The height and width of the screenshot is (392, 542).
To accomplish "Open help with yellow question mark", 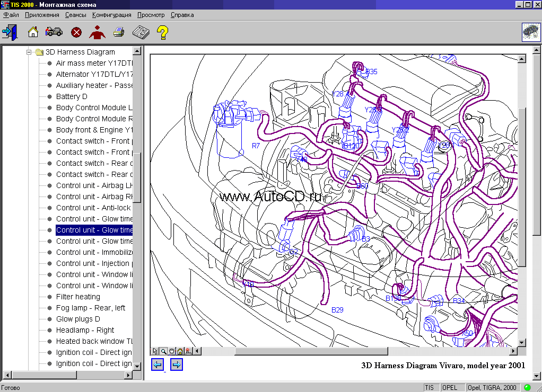I will point(162,32).
